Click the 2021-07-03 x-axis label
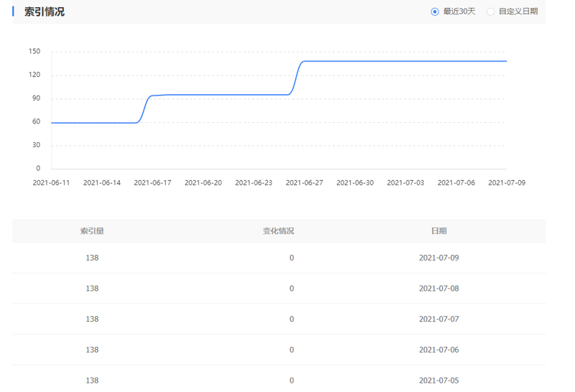The width and height of the screenshot is (575, 392). click(405, 183)
